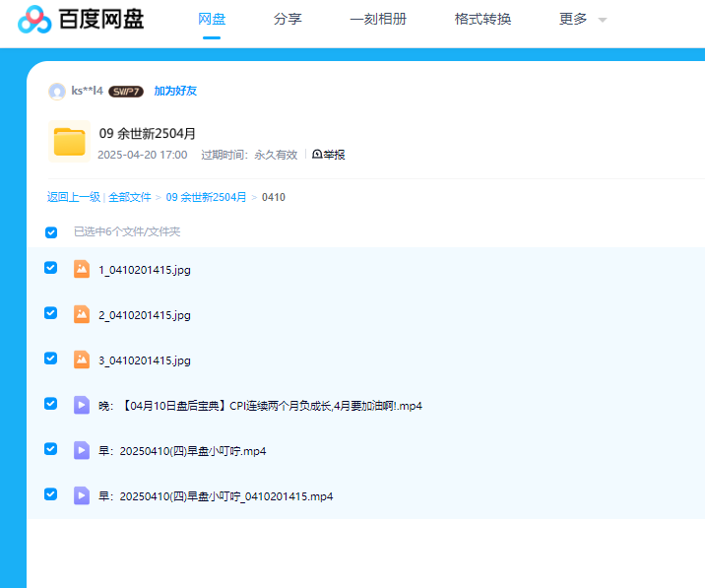This screenshot has height=588, width=705.
Task: Click 加为好友 to add friend
Action: pos(175,92)
